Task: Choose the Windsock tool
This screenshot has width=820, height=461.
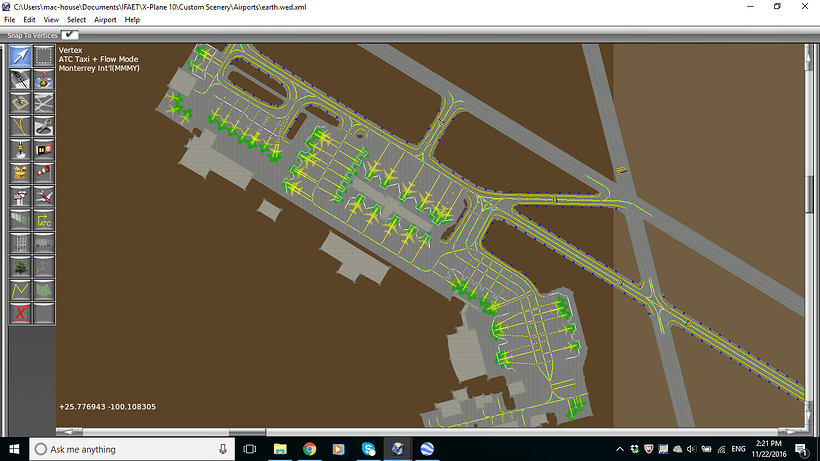Action: point(44,173)
